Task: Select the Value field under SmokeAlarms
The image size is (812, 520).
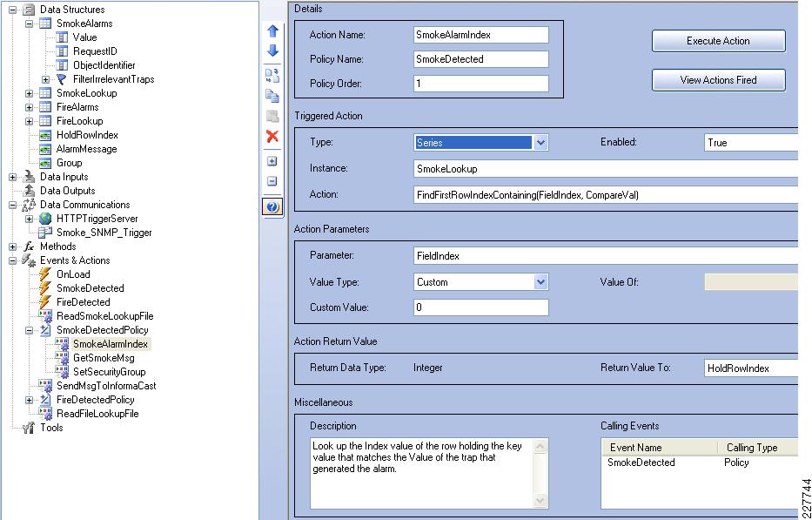Action: pyautogui.click(x=85, y=37)
